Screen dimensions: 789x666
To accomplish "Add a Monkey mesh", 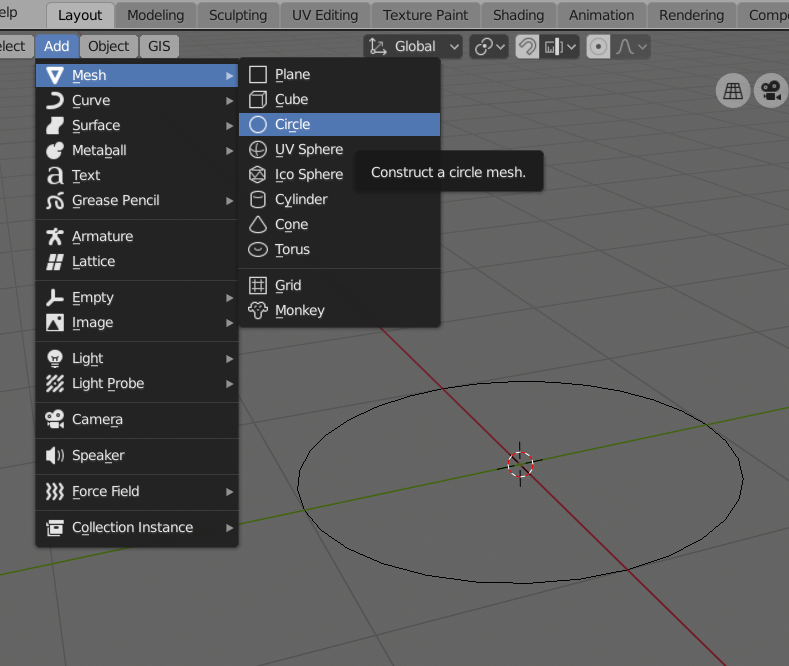I will [x=339, y=310].
